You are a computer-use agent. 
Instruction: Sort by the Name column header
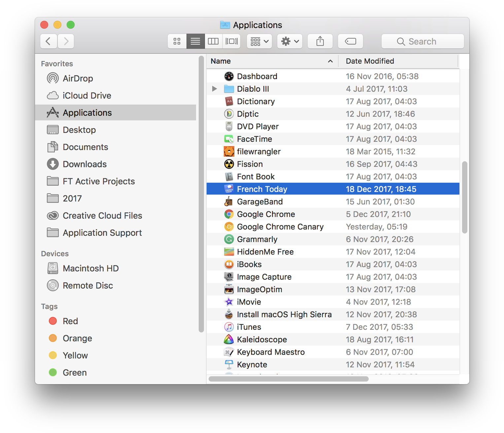pyautogui.click(x=273, y=61)
